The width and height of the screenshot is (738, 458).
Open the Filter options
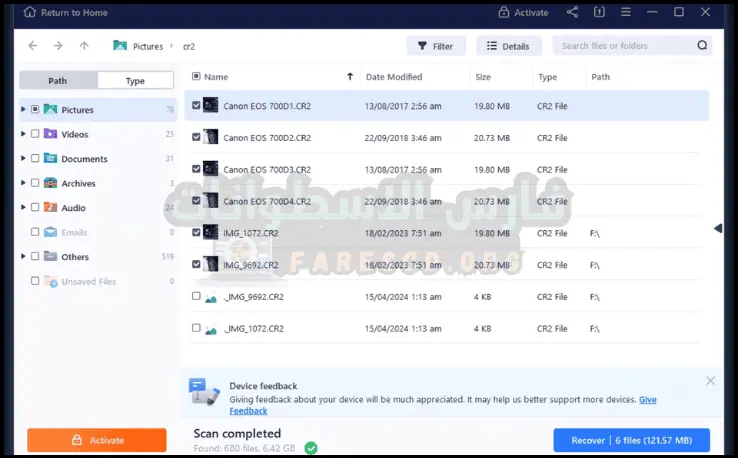click(x=436, y=46)
